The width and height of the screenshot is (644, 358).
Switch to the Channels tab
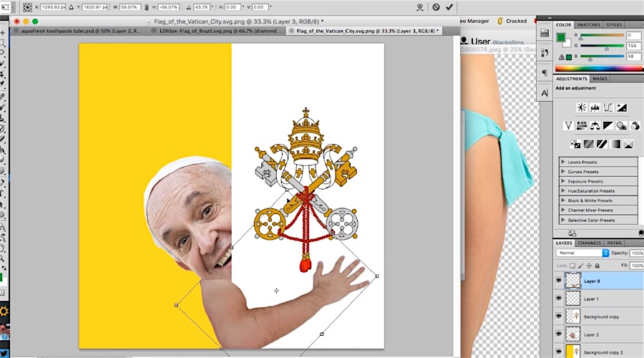[590, 243]
